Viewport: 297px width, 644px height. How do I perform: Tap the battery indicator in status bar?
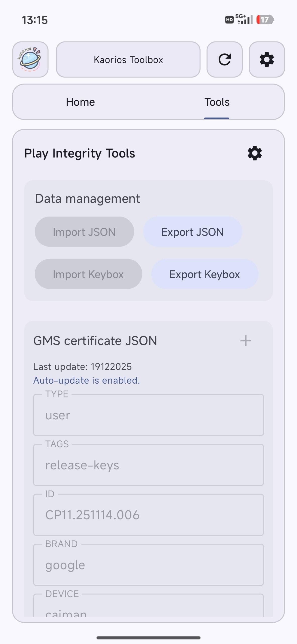point(265,20)
